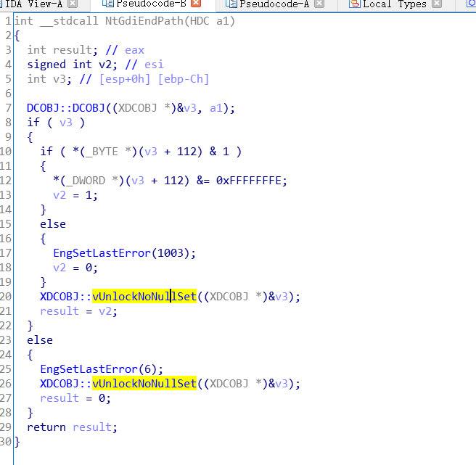Image resolution: width=476 pixels, height=465 pixels.
Task: Open the Local Types tab
Action: (x=395, y=4)
